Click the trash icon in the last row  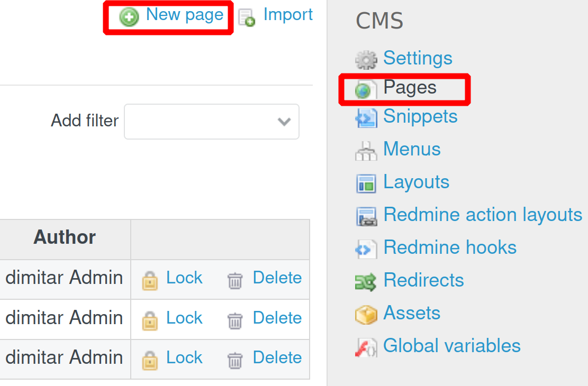click(x=236, y=357)
